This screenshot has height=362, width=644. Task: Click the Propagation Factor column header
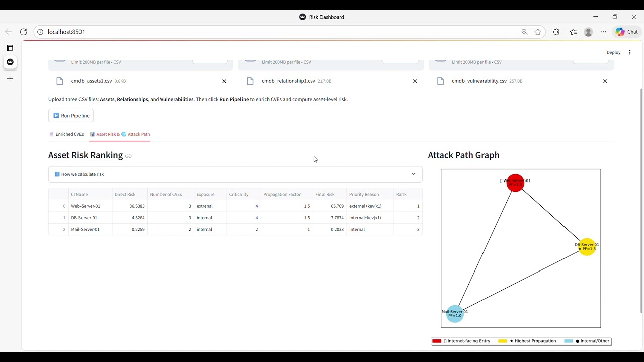[287, 194]
